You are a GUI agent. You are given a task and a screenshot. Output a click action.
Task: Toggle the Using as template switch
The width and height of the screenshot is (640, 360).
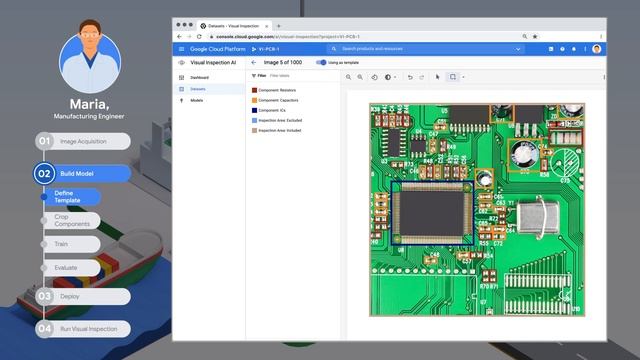(321, 62)
